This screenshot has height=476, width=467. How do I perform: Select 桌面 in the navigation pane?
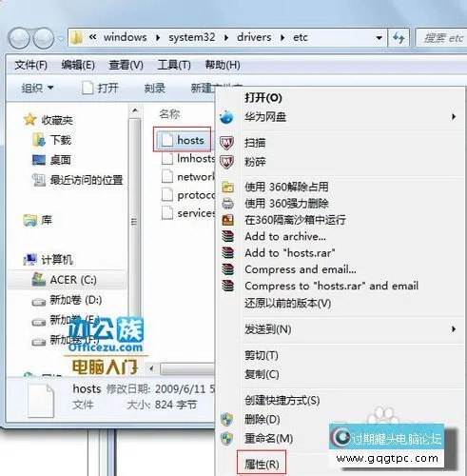click(51, 160)
